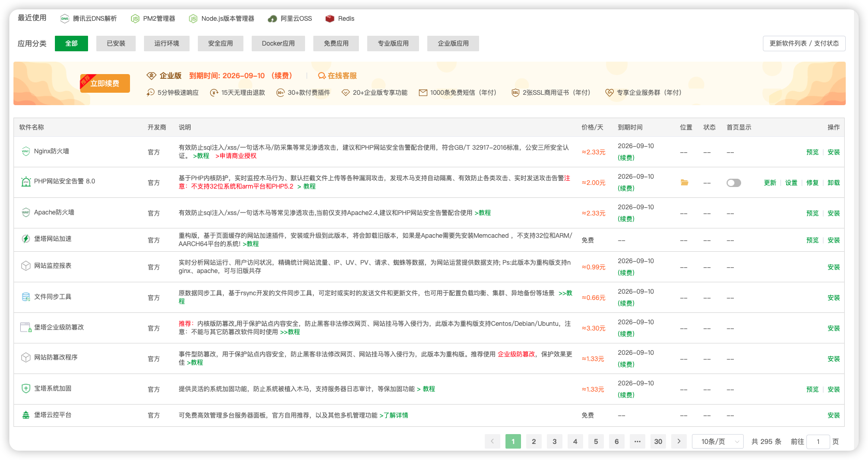
Task: Click the 企业版 diamond icon
Action: coord(151,76)
